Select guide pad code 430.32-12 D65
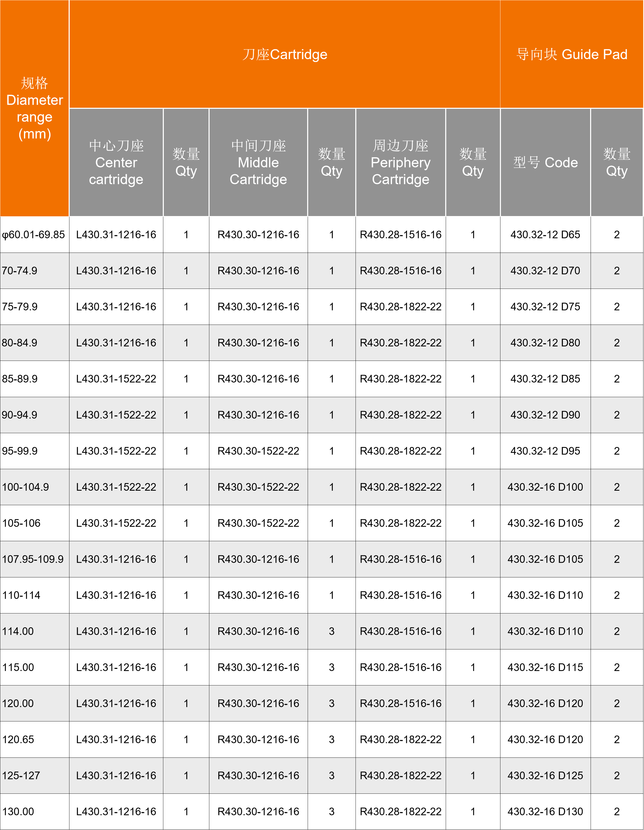644x830 pixels. [545, 234]
